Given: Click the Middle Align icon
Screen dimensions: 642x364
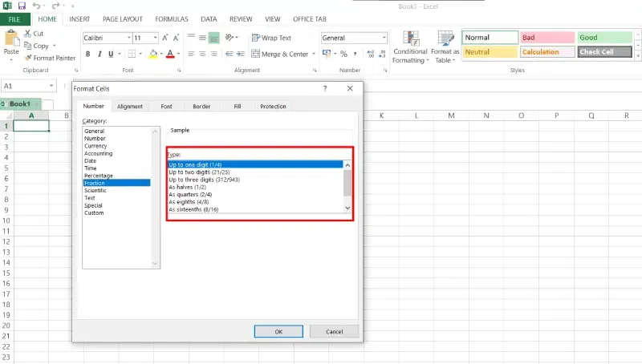Looking at the screenshot, I should click(202, 38).
